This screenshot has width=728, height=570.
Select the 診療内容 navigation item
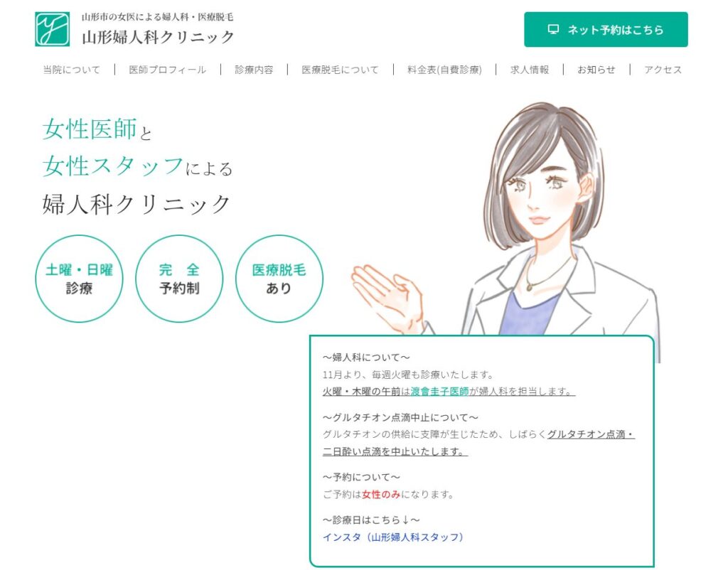tap(254, 70)
